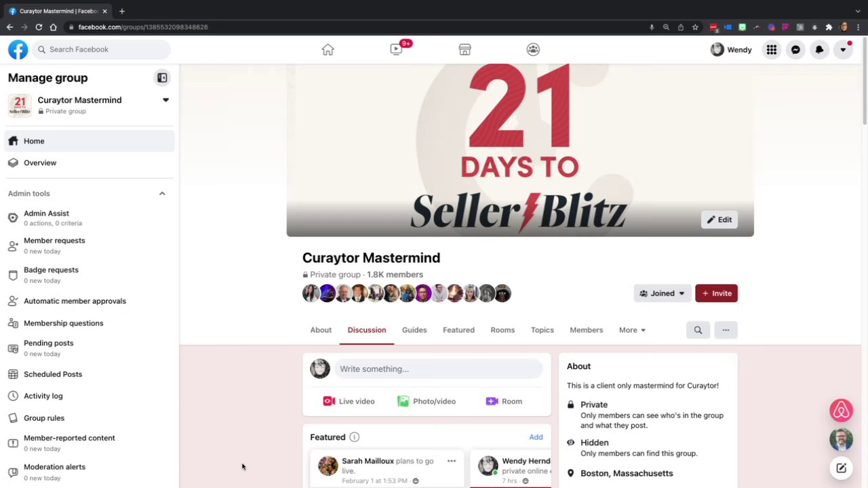
Task: Open the Watch video icon with 9+ badge
Action: click(397, 49)
